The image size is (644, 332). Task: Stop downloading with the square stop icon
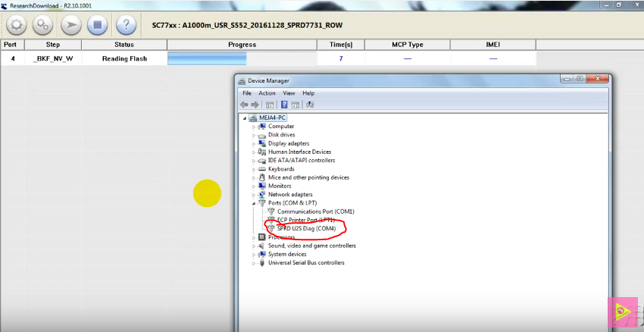97,25
